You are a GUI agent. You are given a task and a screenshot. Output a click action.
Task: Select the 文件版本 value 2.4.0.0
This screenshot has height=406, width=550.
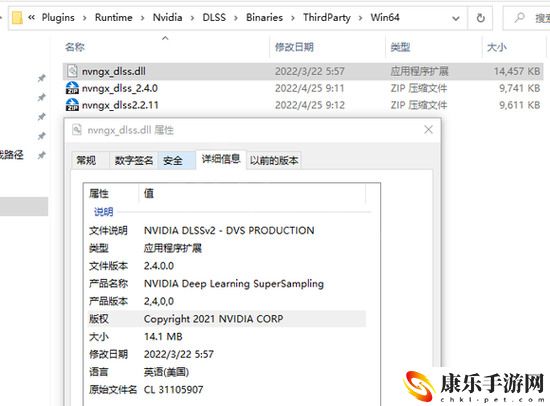pos(159,266)
